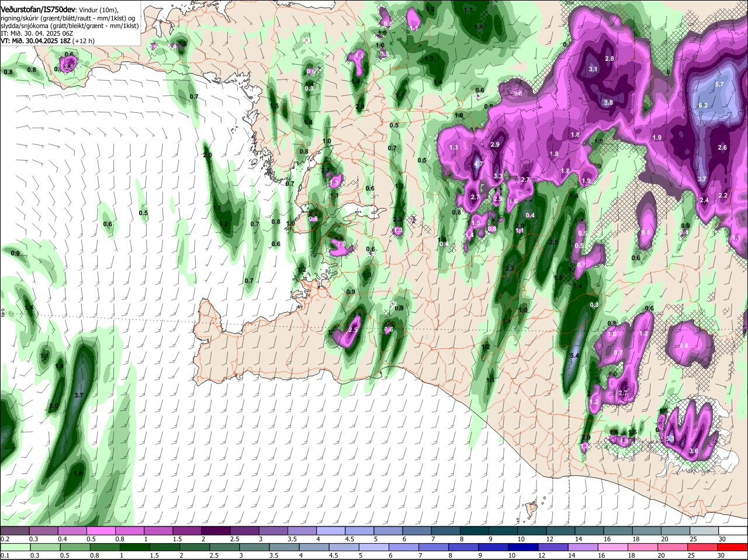Select the 5.4 rain value label
The height and width of the screenshot is (560, 748).
click(x=574, y=355)
